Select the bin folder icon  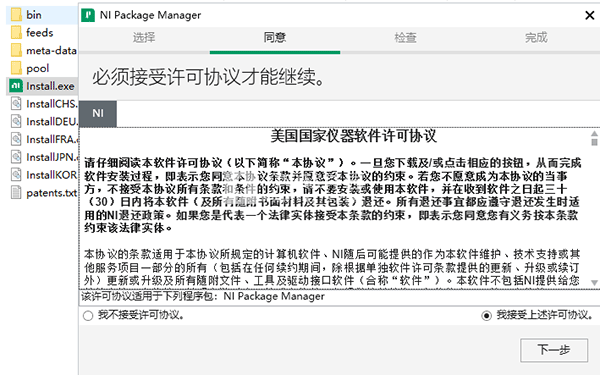(16, 15)
